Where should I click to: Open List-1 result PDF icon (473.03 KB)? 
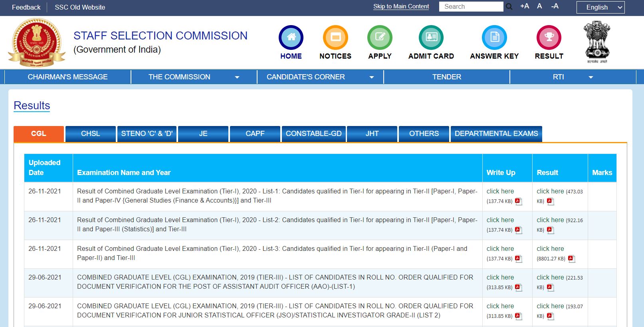[550, 201]
